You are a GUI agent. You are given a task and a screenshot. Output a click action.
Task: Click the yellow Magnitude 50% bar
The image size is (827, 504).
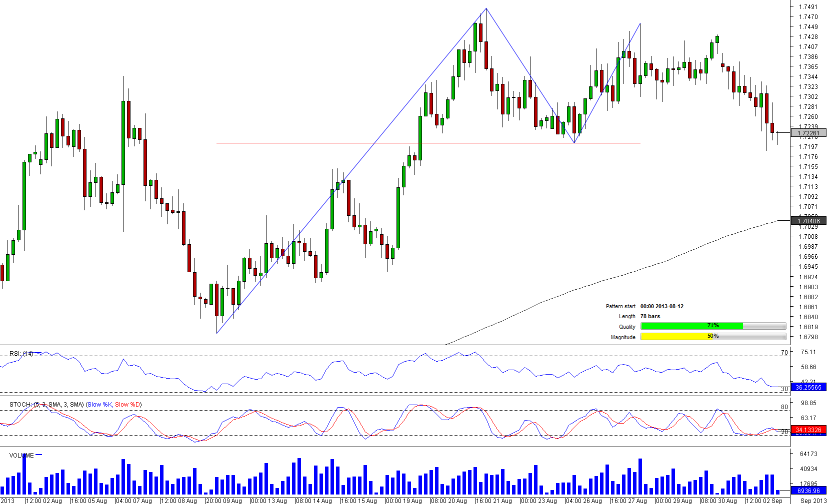pyautogui.click(x=677, y=337)
